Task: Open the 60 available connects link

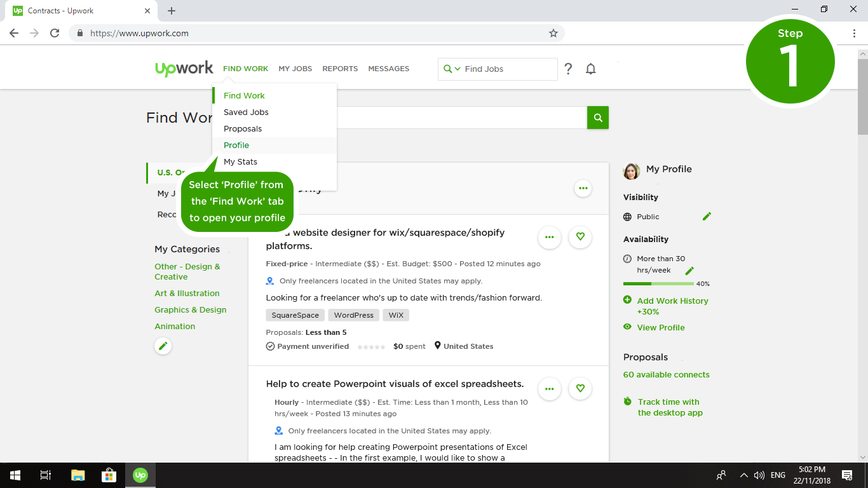Action: 666,375
